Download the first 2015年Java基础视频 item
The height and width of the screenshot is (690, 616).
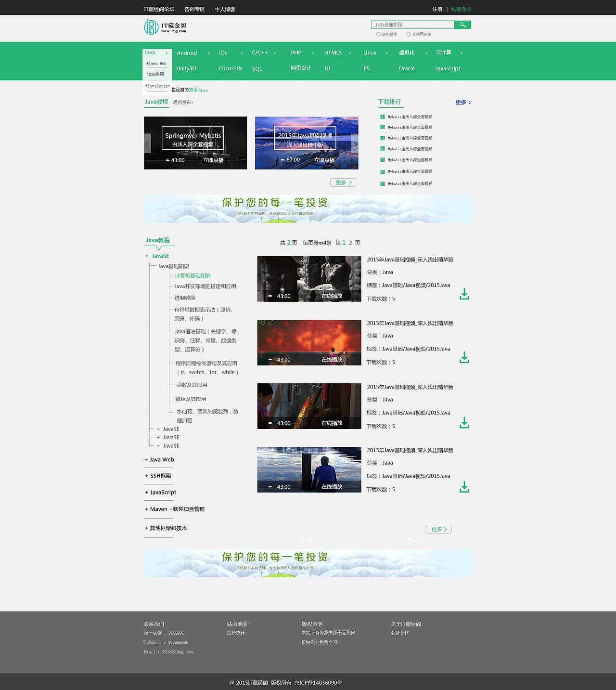tap(464, 294)
